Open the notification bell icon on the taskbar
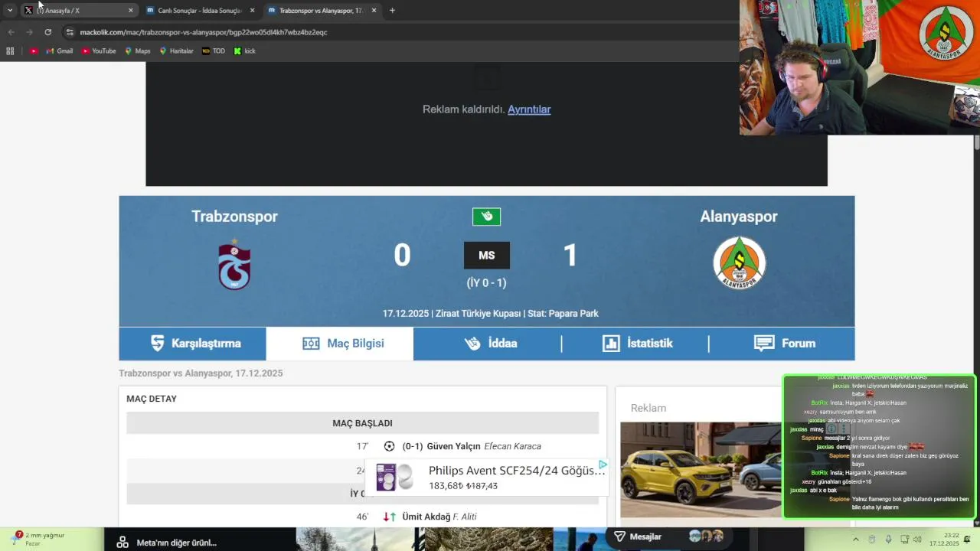 pos(967,539)
